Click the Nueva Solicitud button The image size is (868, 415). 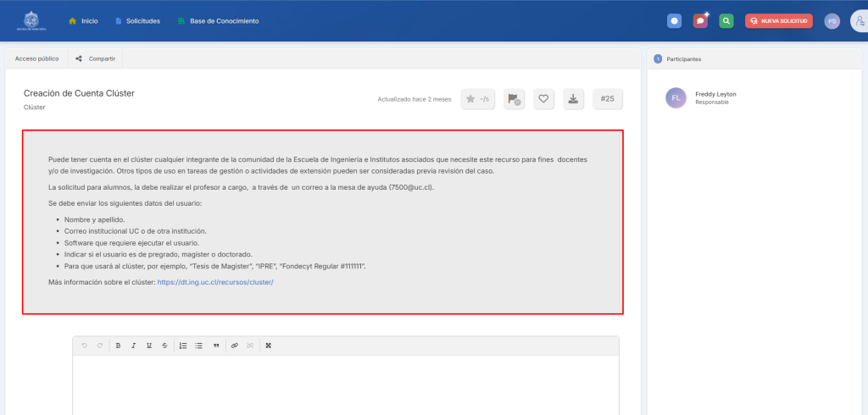779,21
